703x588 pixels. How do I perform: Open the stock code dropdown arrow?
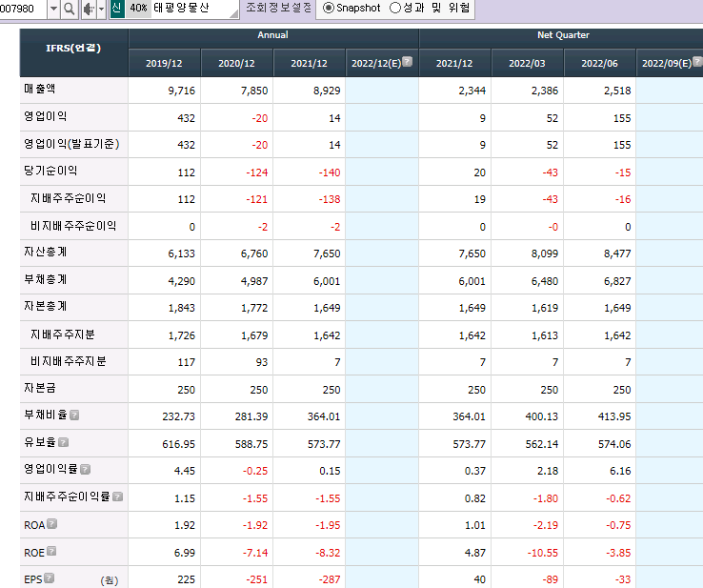pos(53,9)
